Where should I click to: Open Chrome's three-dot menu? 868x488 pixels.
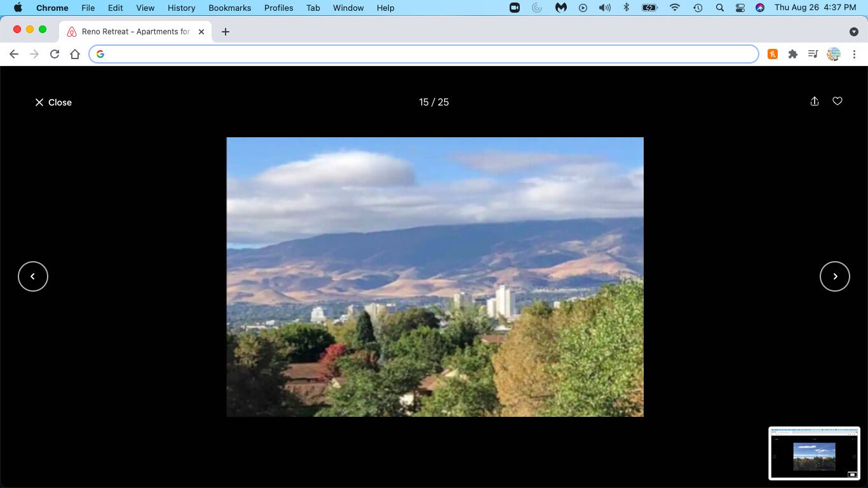pyautogui.click(x=854, y=54)
